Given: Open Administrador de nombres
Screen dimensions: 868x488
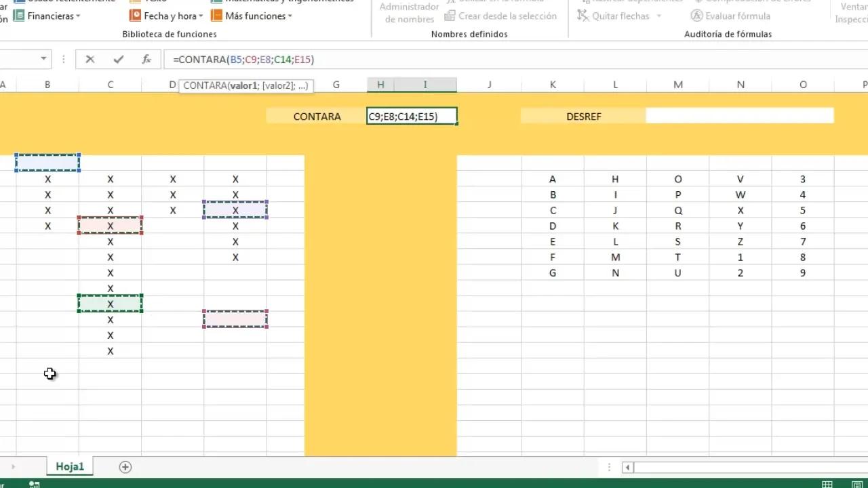Looking at the screenshot, I should point(409,13).
